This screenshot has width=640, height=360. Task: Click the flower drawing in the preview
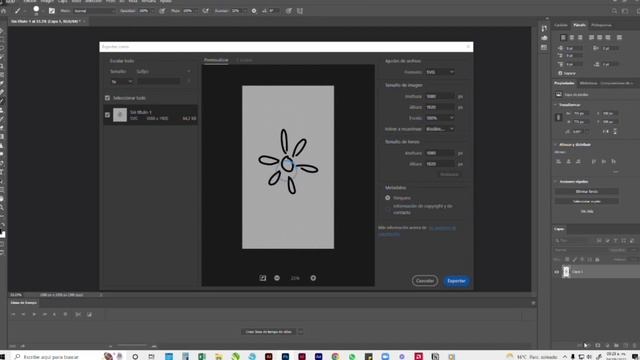point(288,162)
